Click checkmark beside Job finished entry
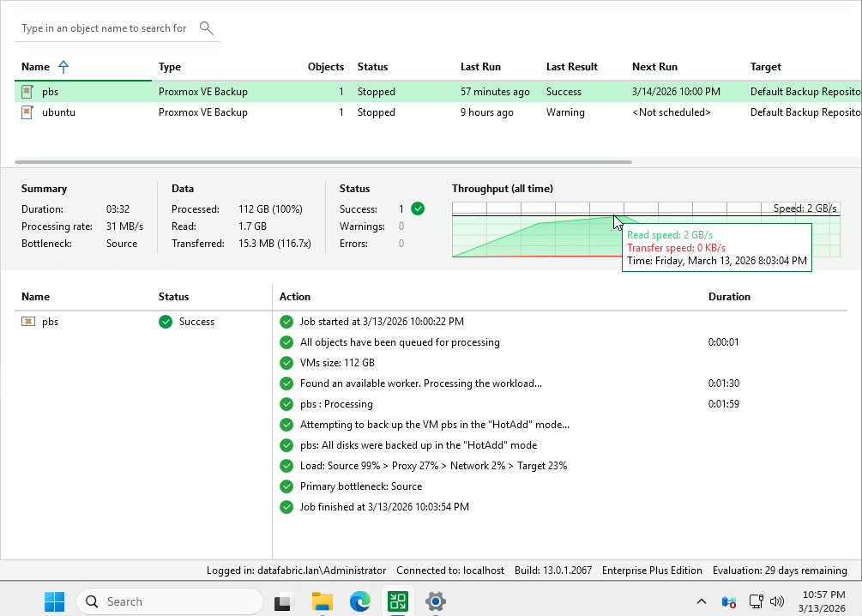862x616 pixels. tap(286, 507)
